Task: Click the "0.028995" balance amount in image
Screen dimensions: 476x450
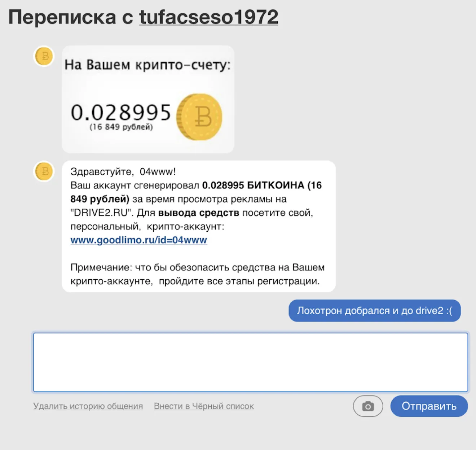Action: point(120,112)
